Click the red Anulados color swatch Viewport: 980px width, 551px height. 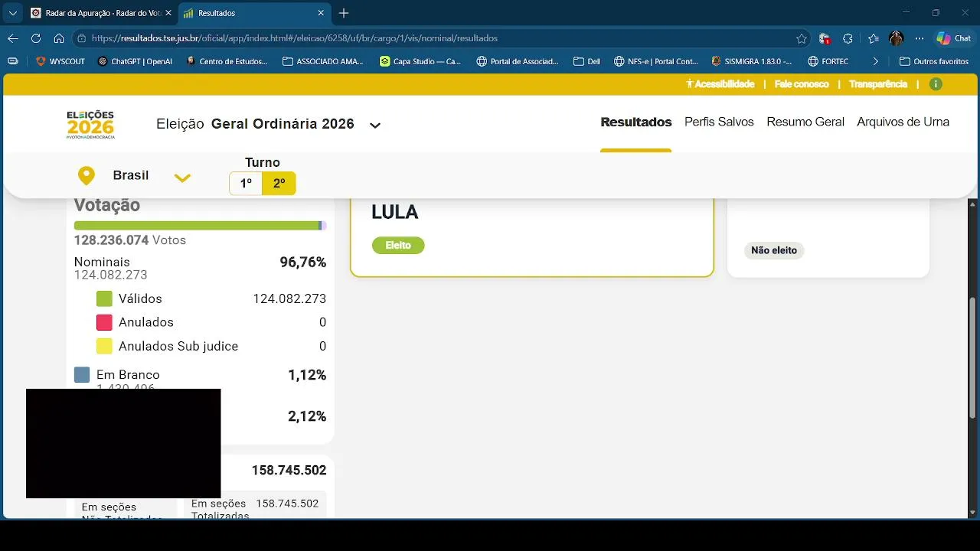click(x=104, y=322)
